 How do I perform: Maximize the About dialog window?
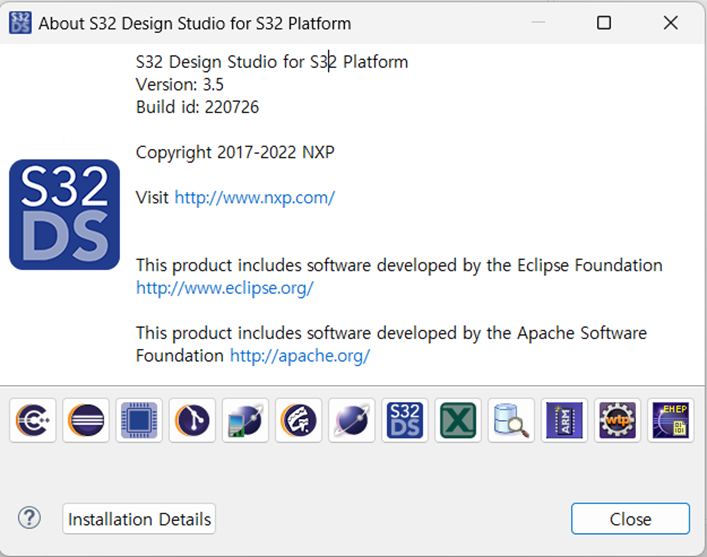click(604, 23)
